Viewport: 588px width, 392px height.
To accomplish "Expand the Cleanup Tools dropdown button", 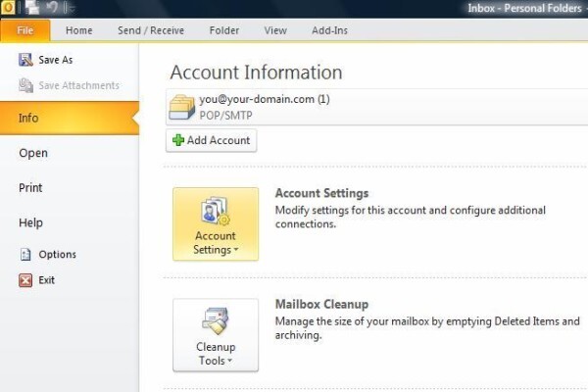I will (216, 335).
